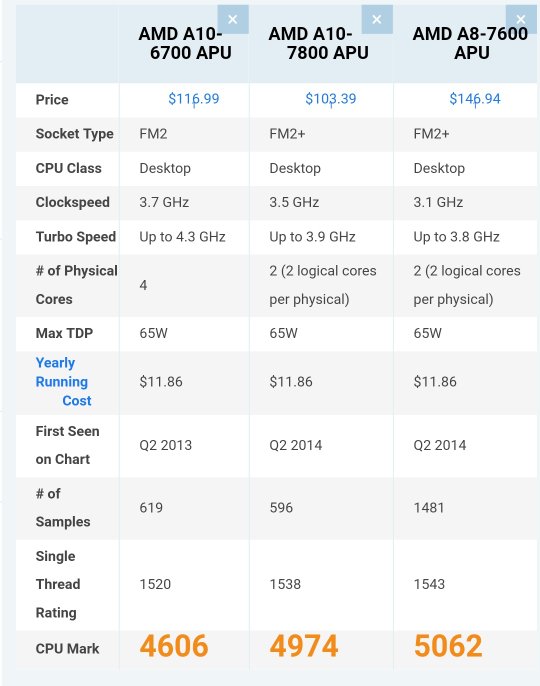Viewport: 540px width, 686px height.
Task: Open the $116.99 price link
Action: 194,99
